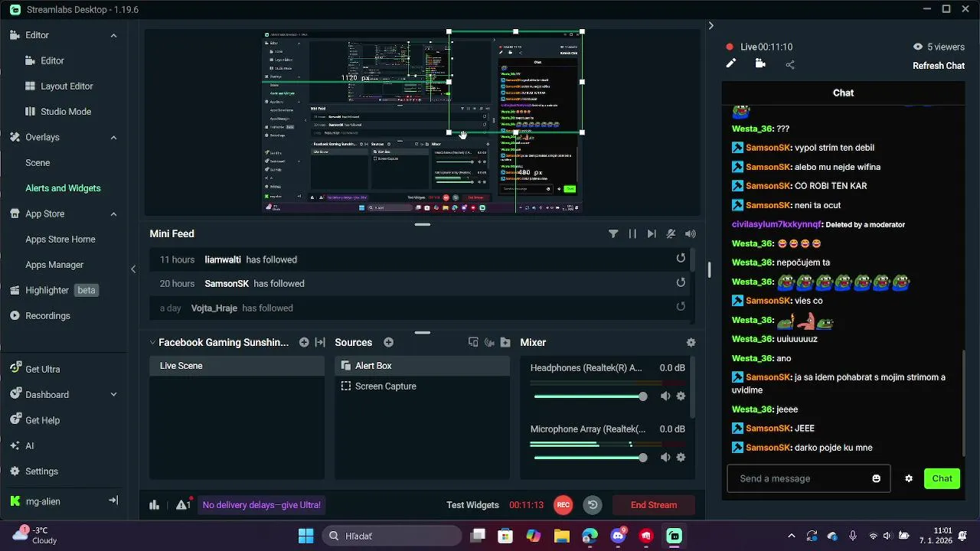This screenshot has width=980, height=551.
Task: Click the camera icon above chat
Action: tap(760, 64)
